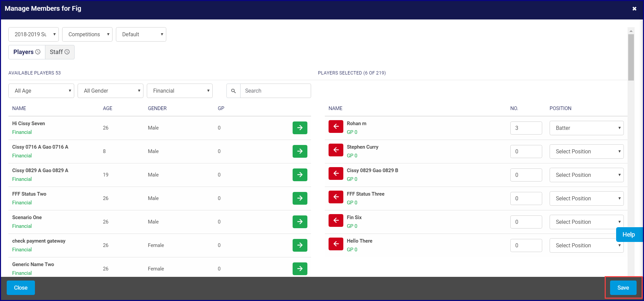Select position for Hello There
Screen dimensions: 644x301
tap(587, 246)
